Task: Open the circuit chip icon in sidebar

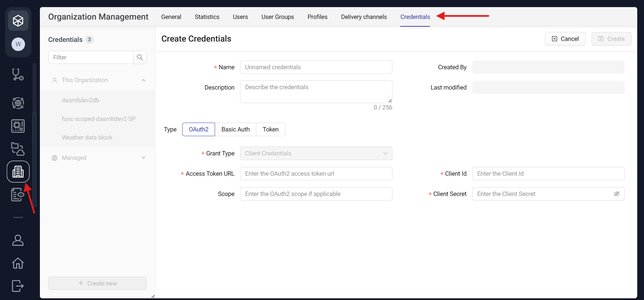Action: (18, 126)
